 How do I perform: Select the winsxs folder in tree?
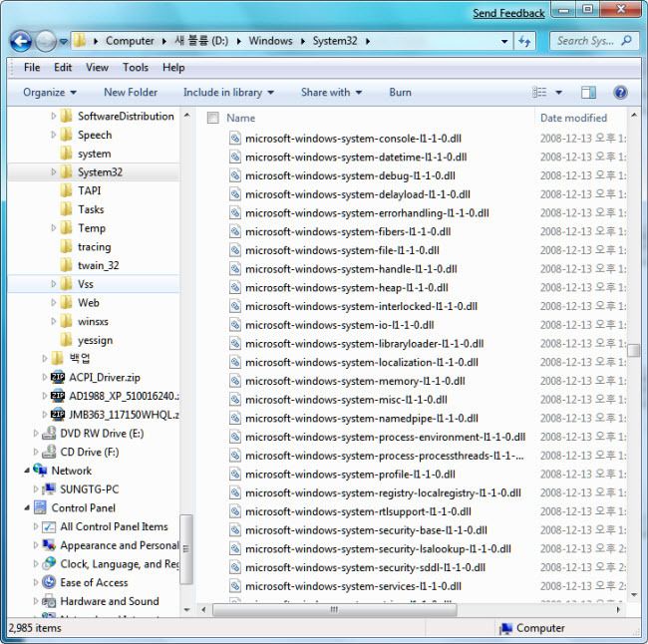pyautogui.click(x=93, y=321)
